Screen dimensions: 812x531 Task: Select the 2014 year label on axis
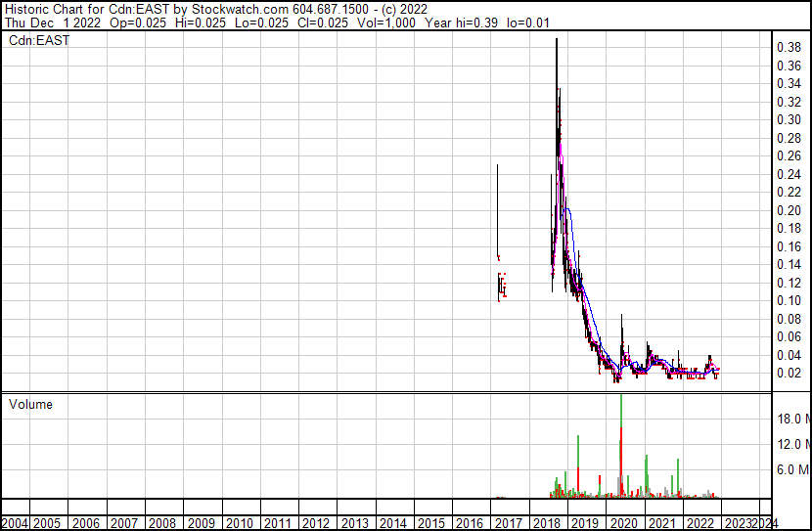393,523
